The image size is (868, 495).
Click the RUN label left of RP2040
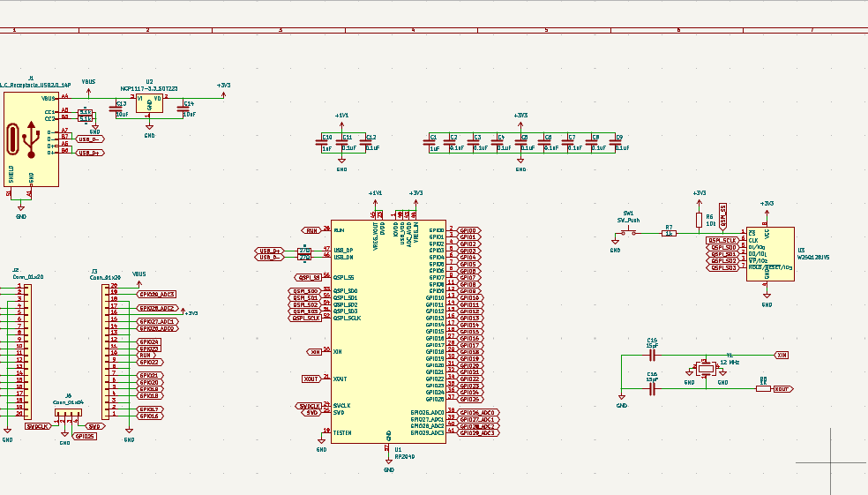click(311, 229)
